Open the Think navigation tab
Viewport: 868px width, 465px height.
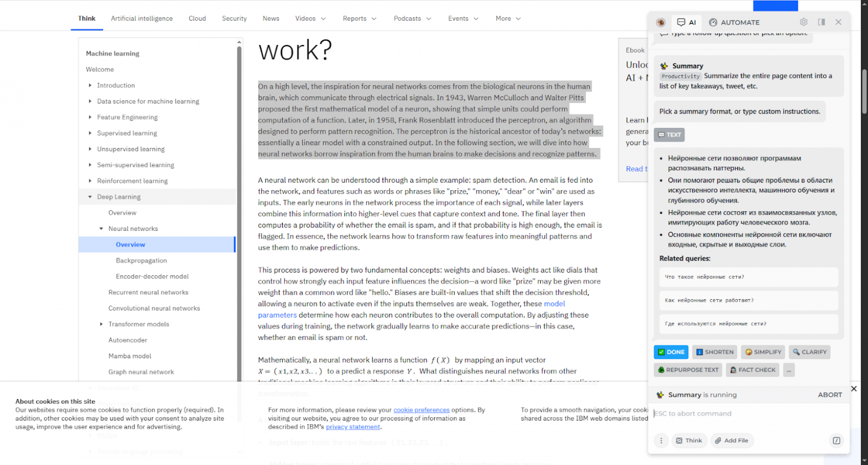87,18
